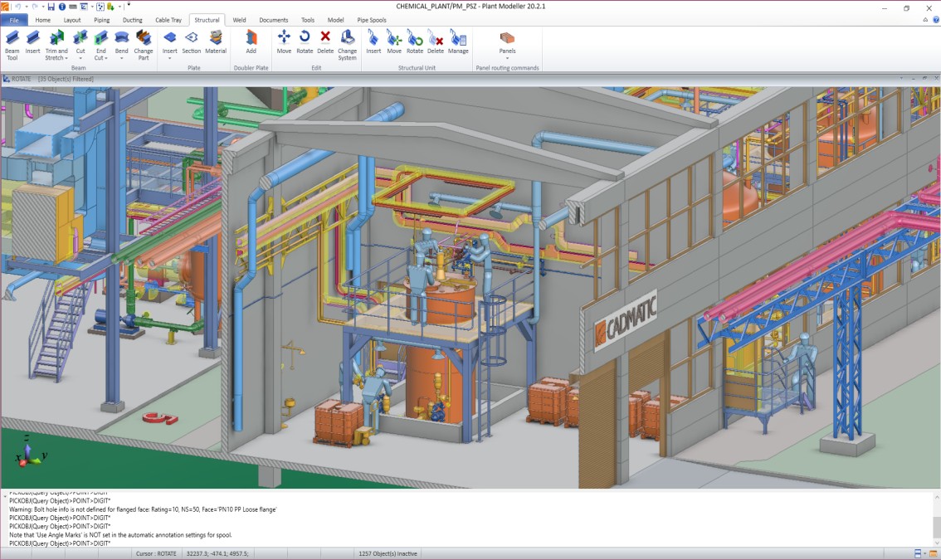Viewport: 941px width, 560px height.
Task: Click Insert Structural Unit
Action: coord(373,42)
